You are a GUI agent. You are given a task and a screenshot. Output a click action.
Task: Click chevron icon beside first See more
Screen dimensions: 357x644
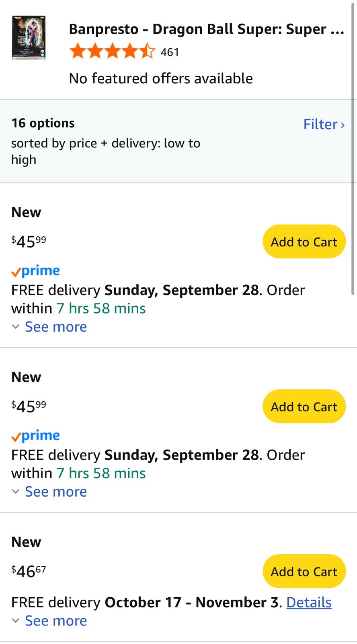pos(16,327)
